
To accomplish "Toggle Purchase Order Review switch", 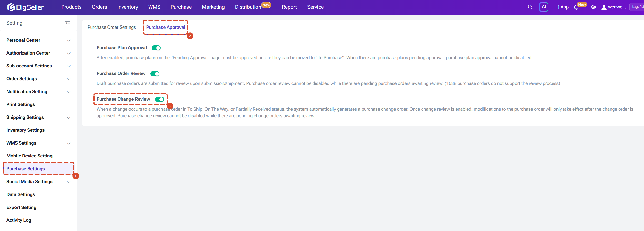I will (155, 74).
